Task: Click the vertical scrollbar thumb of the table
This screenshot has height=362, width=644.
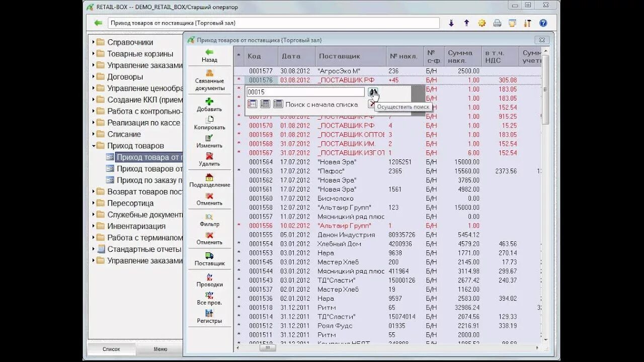Action: (x=545, y=89)
